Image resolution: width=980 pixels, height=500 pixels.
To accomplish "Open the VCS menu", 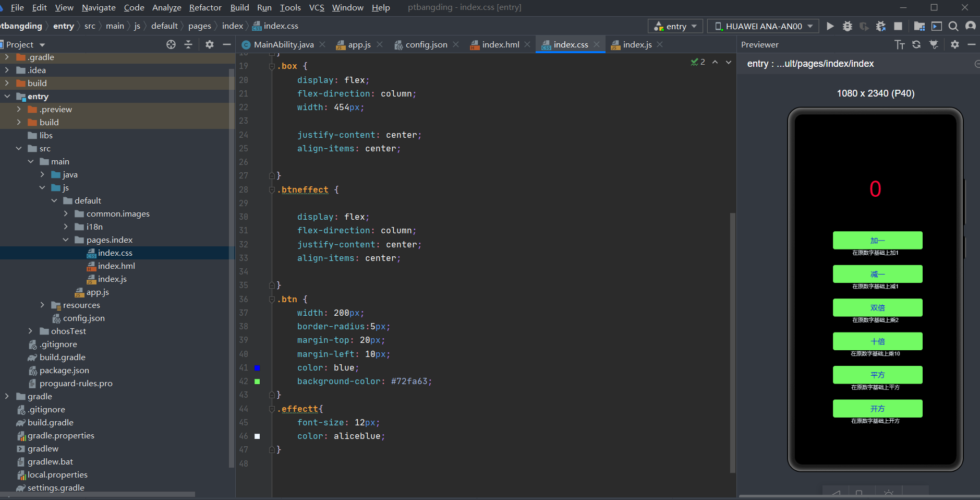I will 317,7.
